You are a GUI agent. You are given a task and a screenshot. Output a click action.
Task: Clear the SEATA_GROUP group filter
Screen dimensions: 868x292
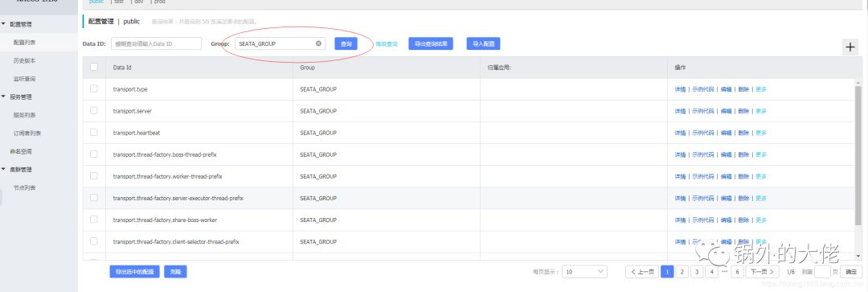click(319, 43)
